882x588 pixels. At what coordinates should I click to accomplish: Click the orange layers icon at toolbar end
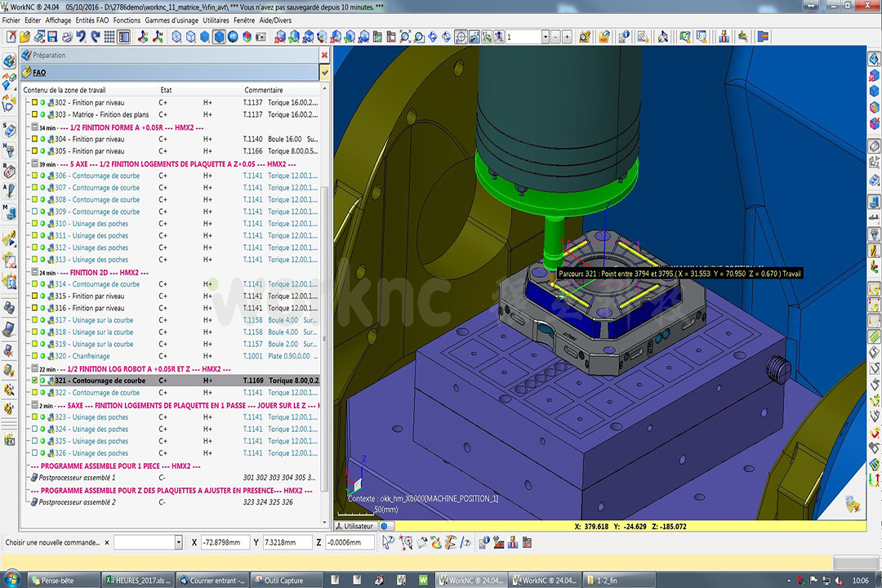click(763, 37)
